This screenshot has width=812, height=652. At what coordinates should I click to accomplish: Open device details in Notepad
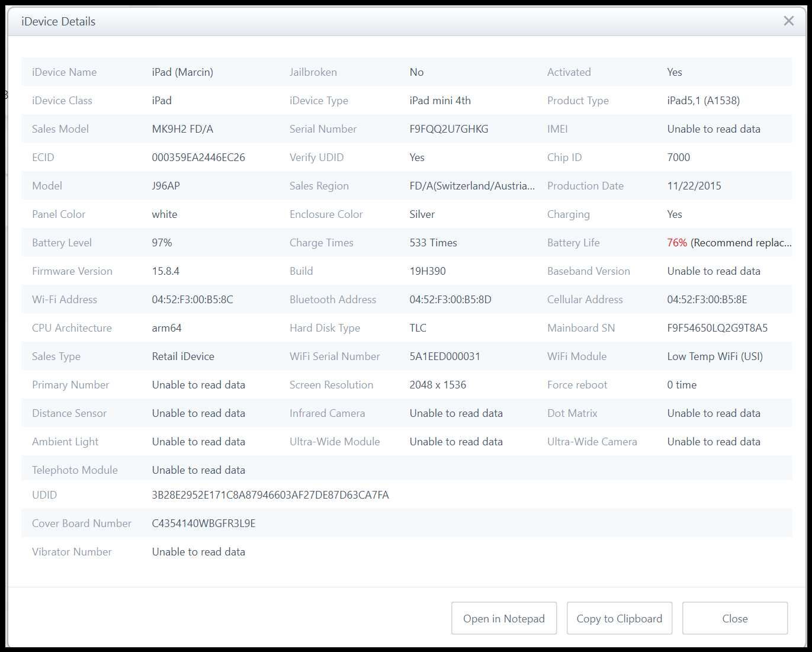(504, 618)
